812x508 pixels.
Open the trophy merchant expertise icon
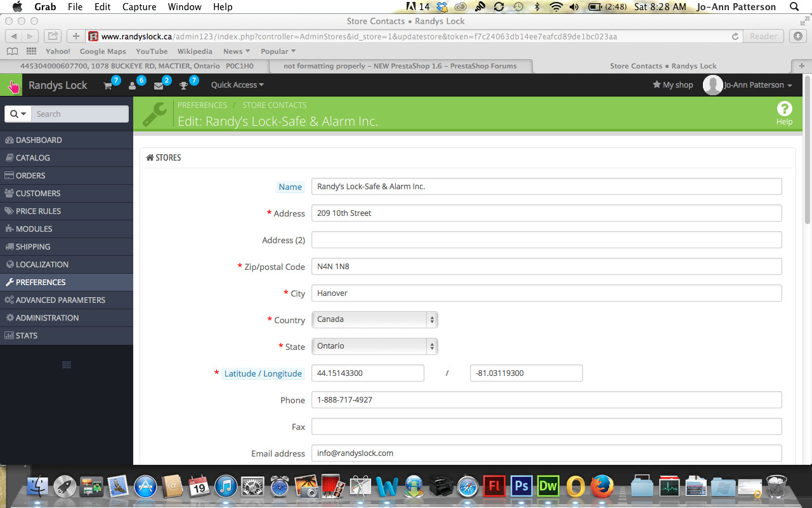click(x=184, y=85)
